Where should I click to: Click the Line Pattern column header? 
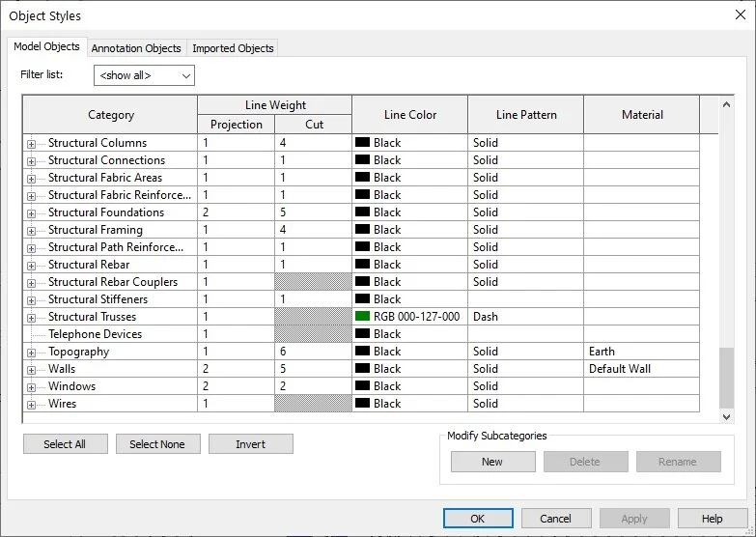click(526, 115)
